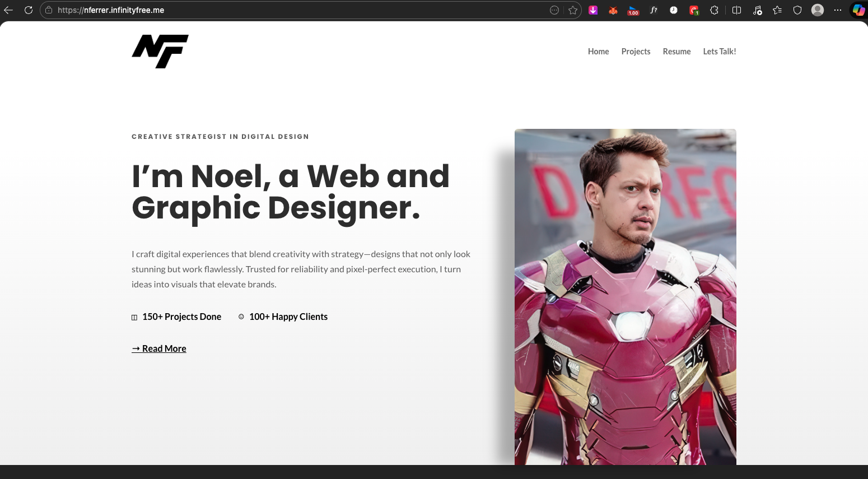Open the Favorites list panel
Image resolution: width=868 pixels, height=479 pixels.
tap(777, 10)
